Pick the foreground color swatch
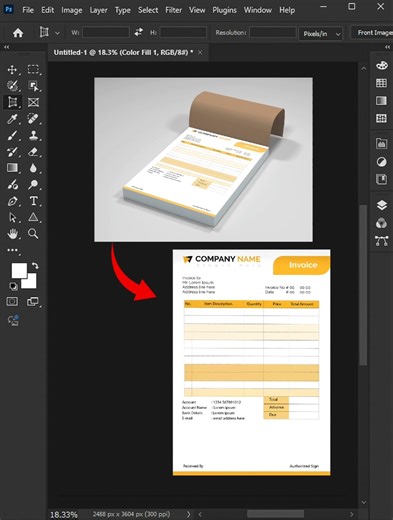Screen dimensions: 393x520 click(x=19, y=270)
